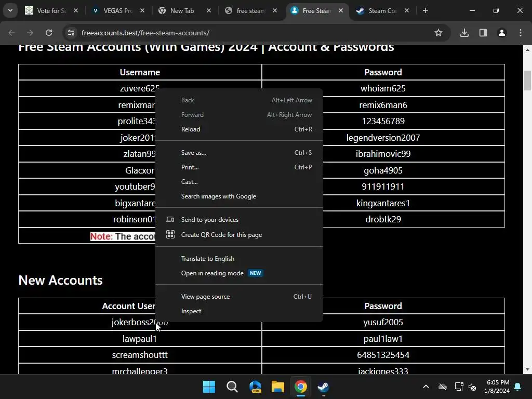
Task: Close the Vote for Sa tab
Action: coord(76,10)
